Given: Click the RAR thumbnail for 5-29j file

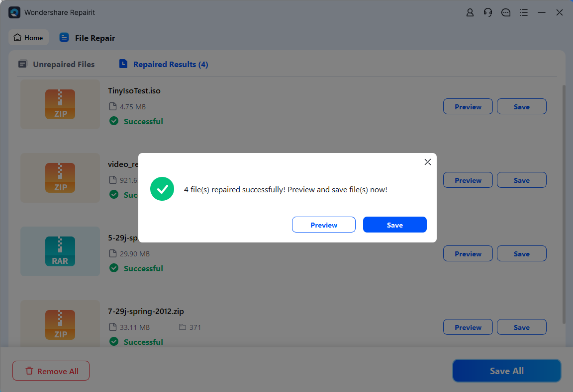Looking at the screenshot, I should point(60,251).
